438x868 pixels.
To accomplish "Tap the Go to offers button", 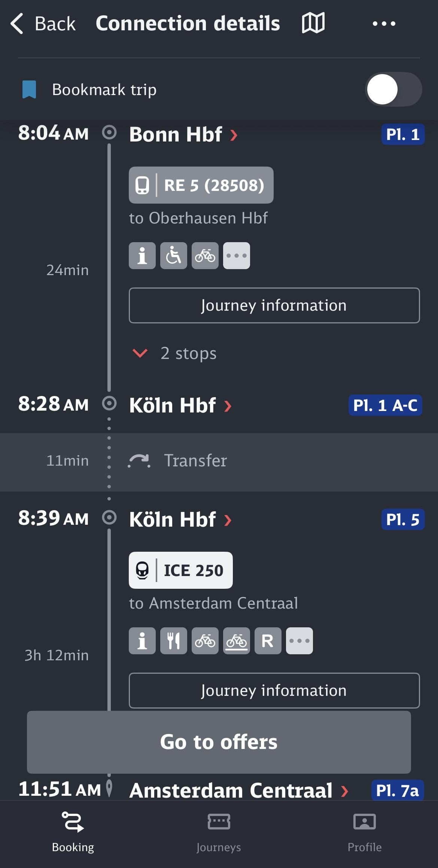I will [x=219, y=742].
